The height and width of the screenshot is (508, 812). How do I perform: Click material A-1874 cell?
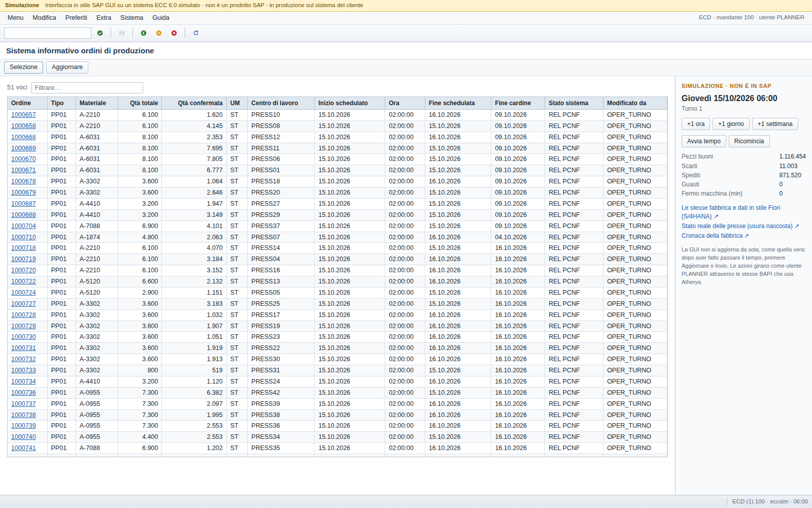(97, 237)
